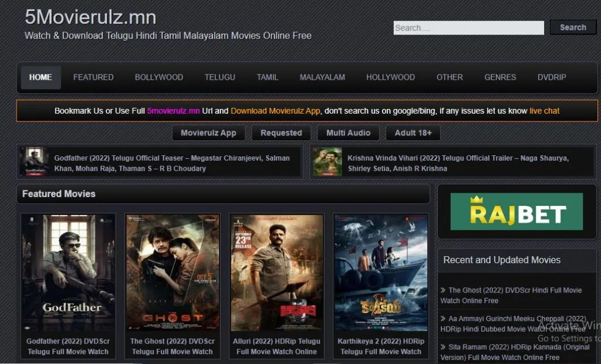Select the TELUGU category tab

(220, 77)
